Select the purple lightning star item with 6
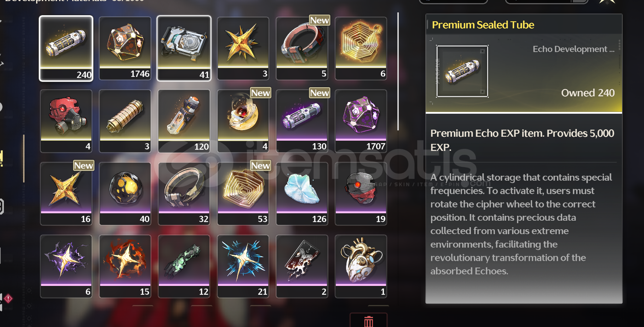Screen dimensions: 644x327 pyautogui.click(x=66, y=266)
